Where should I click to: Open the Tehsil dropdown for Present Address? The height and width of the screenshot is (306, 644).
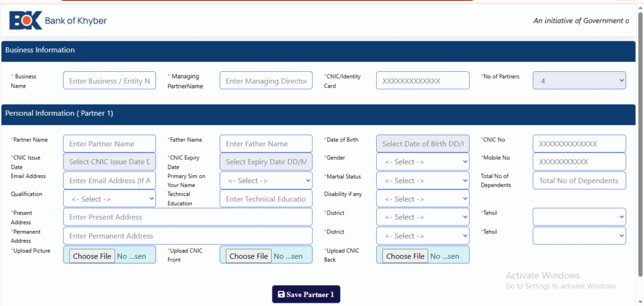(579, 217)
